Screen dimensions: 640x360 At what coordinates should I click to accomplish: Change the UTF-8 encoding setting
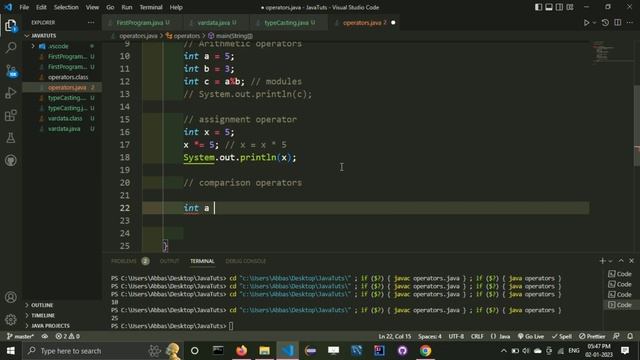point(456,336)
